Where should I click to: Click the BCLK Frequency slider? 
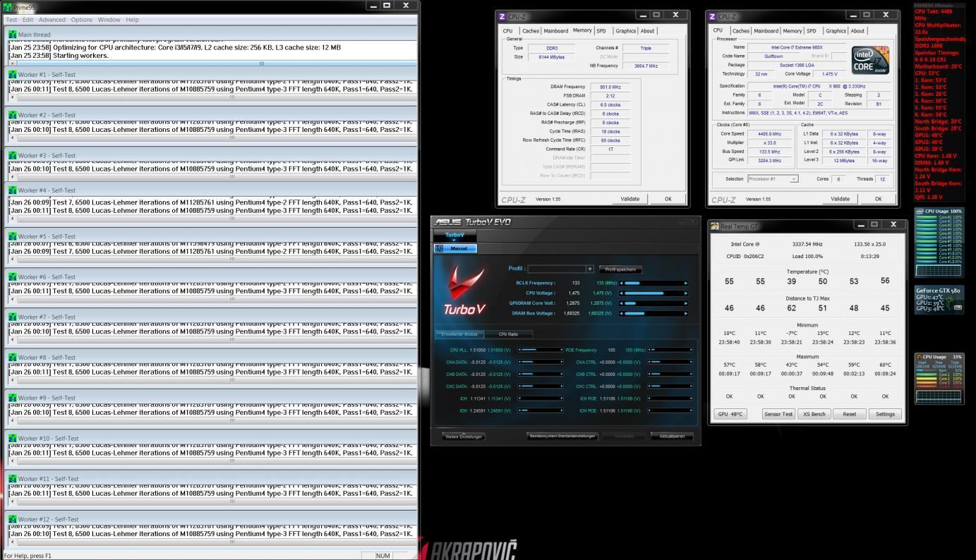653,283
